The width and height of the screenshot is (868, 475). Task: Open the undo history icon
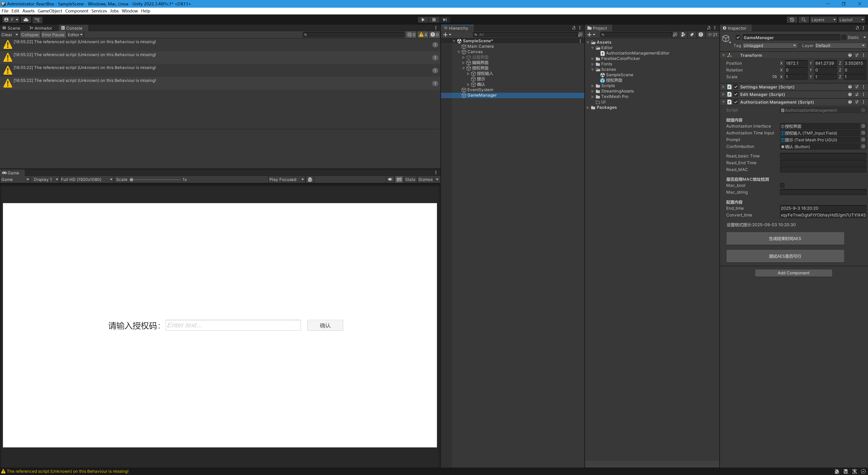[x=792, y=19]
